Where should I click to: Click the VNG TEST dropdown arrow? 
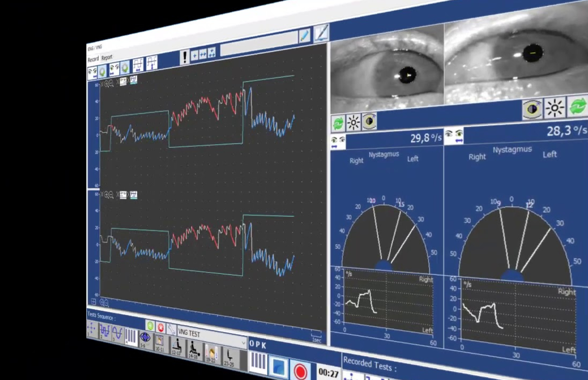[x=243, y=343]
